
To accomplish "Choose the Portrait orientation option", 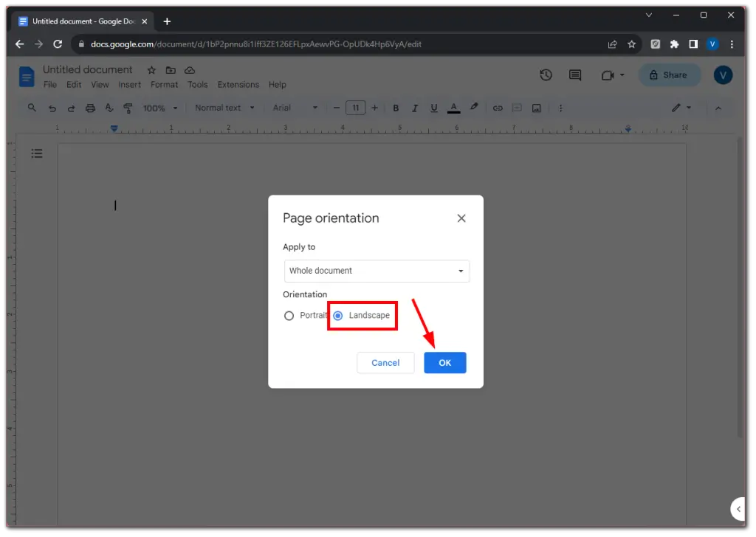I will [x=289, y=315].
